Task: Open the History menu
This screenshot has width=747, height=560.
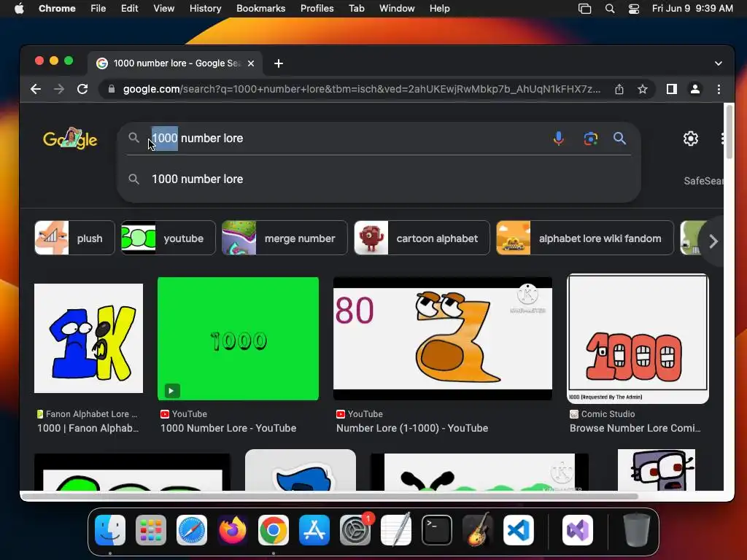Action: click(205, 8)
